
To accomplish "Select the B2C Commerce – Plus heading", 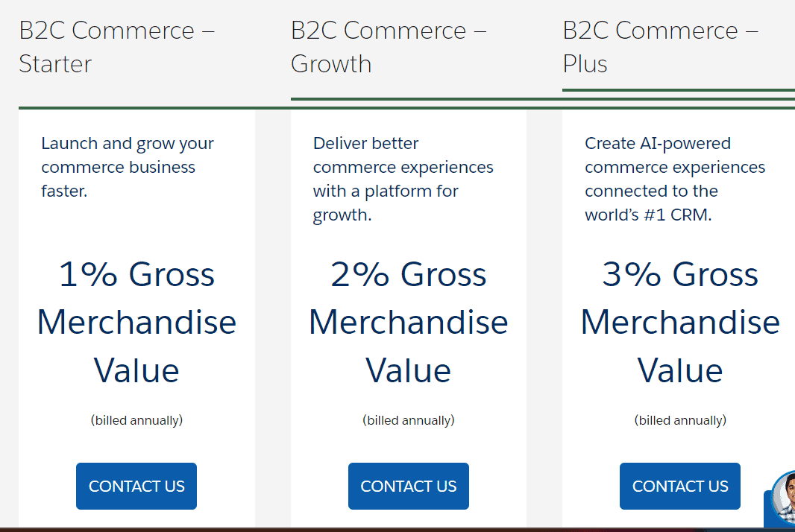I will click(x=660, y=47).
